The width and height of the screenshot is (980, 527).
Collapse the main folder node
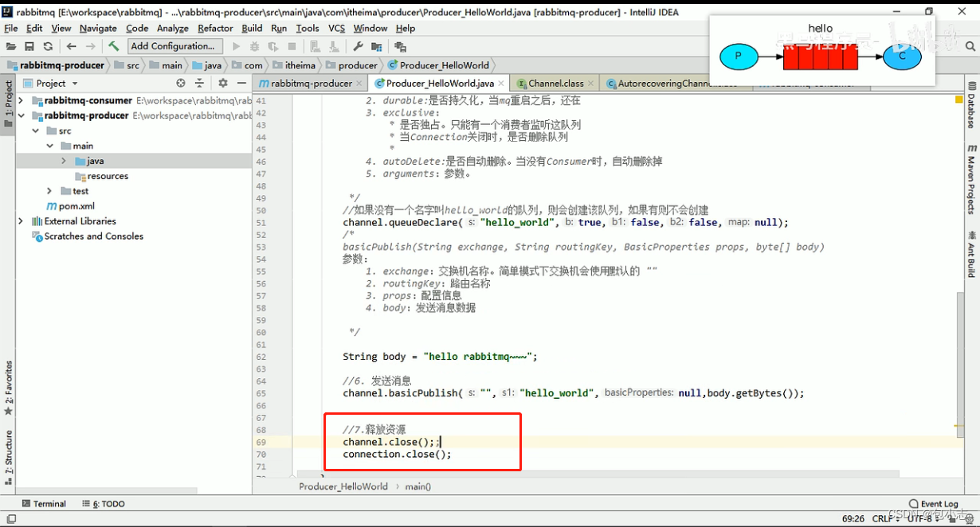tap(49, 146)
